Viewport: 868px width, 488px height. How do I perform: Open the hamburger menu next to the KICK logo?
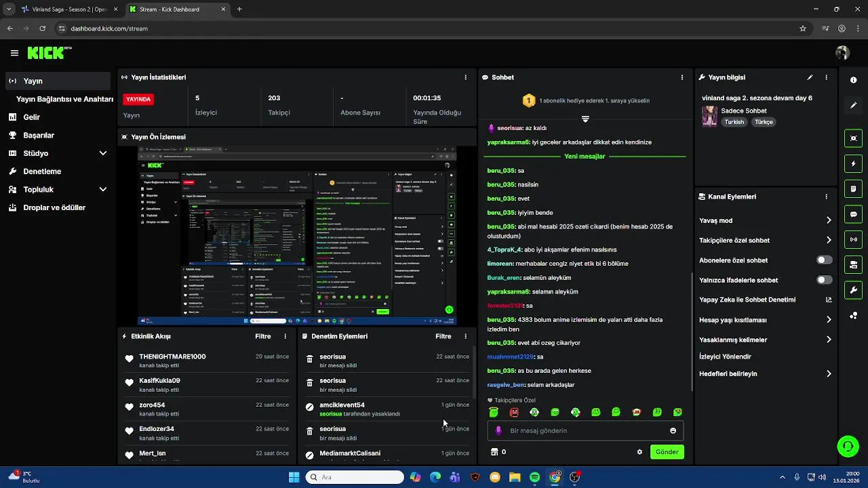click(14, 53)
